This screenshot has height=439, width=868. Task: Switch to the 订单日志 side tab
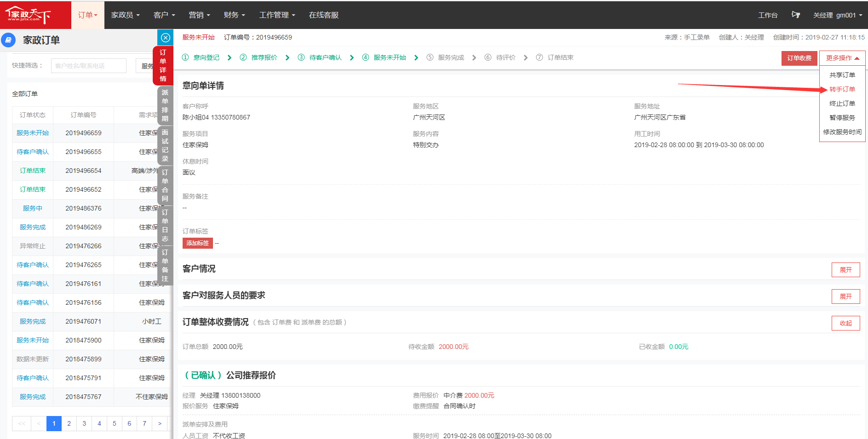click(165, 225)
